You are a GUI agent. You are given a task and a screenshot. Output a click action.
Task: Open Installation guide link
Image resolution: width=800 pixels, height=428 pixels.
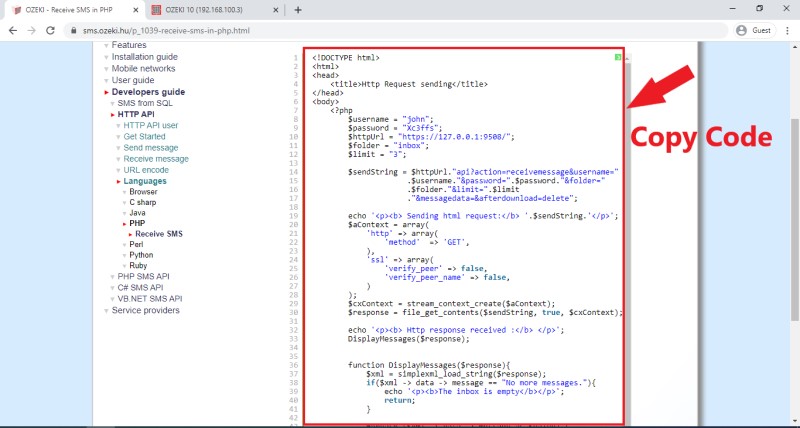145,57
